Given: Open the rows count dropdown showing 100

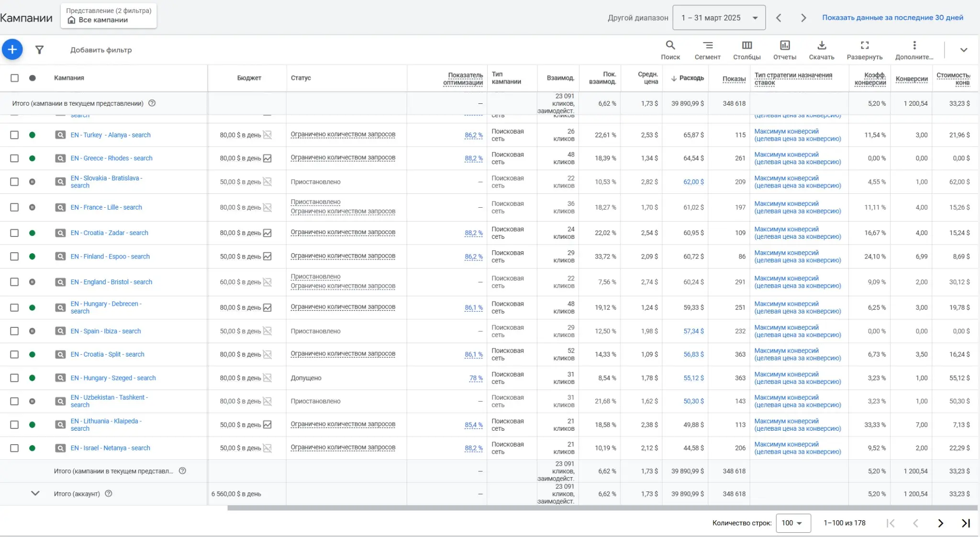Looking at the screenshot, I should click(x=792, y=523).
